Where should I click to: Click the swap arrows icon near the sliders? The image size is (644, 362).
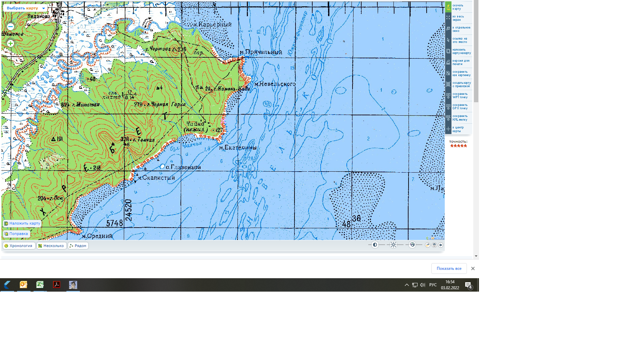coord(428,245)
